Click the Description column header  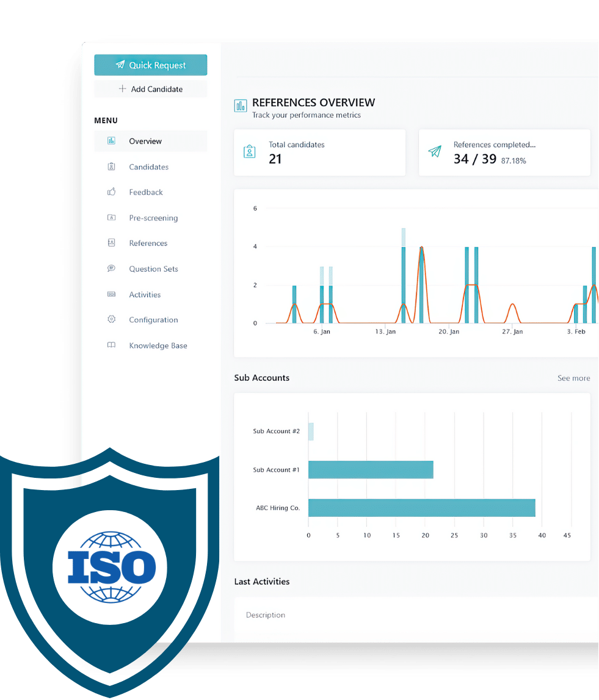click(x=266, y=615)
